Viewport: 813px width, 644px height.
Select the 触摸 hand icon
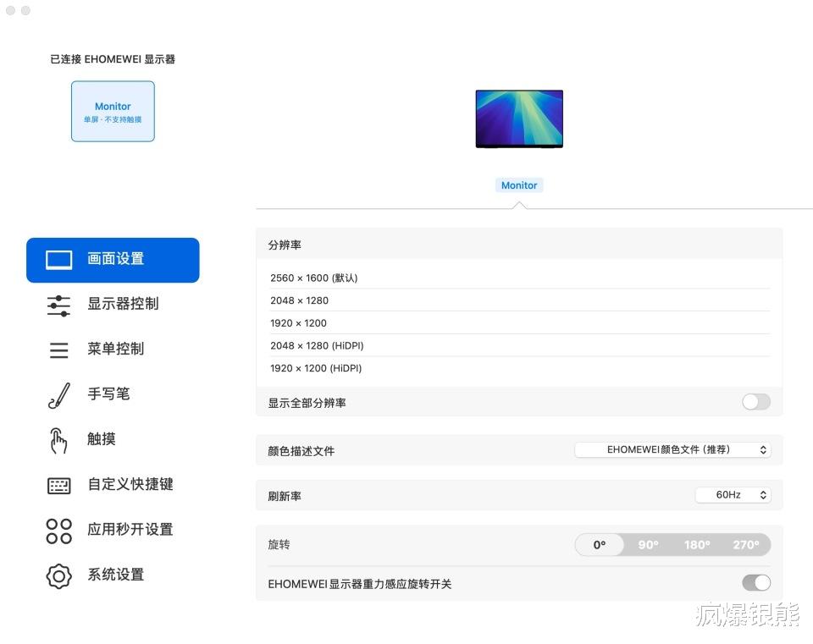tap(58, 441)
